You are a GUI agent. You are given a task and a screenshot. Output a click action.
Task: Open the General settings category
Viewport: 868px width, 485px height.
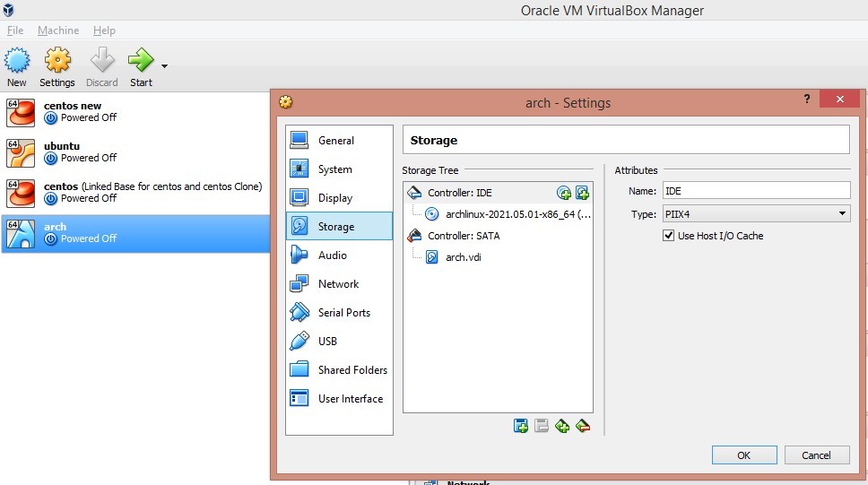pos(339,141)
